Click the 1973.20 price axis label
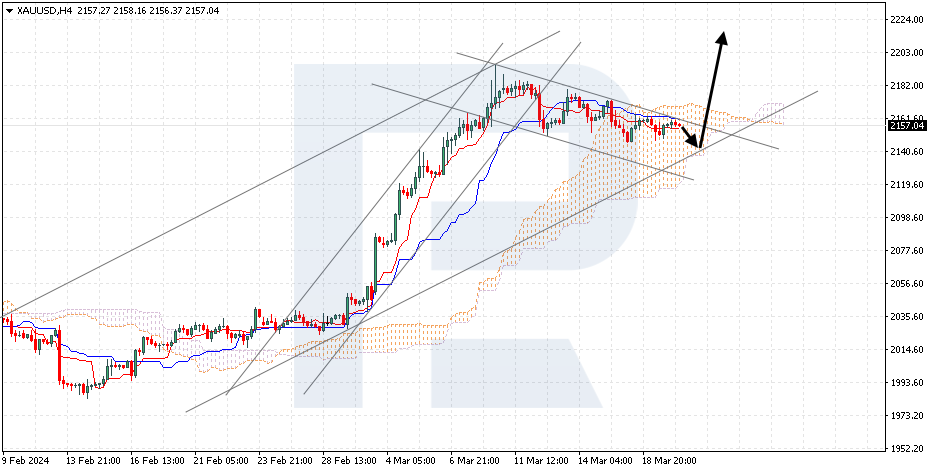931x472 pixels. point(907,416)
